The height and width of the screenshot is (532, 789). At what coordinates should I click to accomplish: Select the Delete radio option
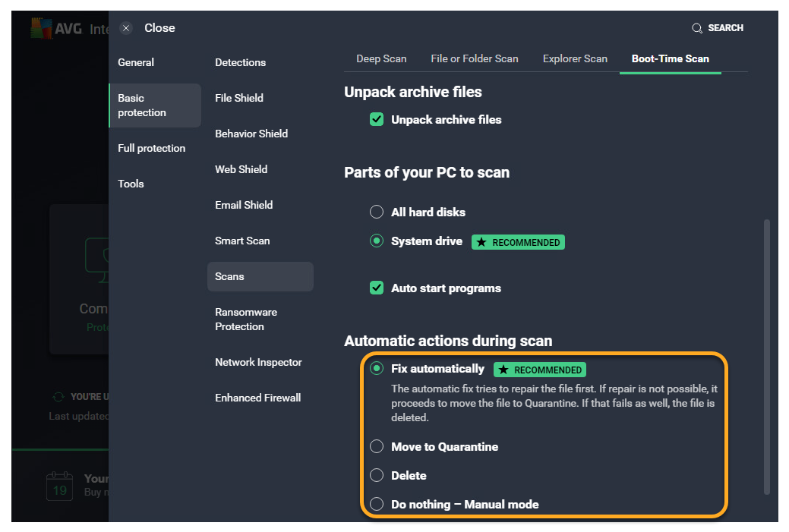point(377,476)
